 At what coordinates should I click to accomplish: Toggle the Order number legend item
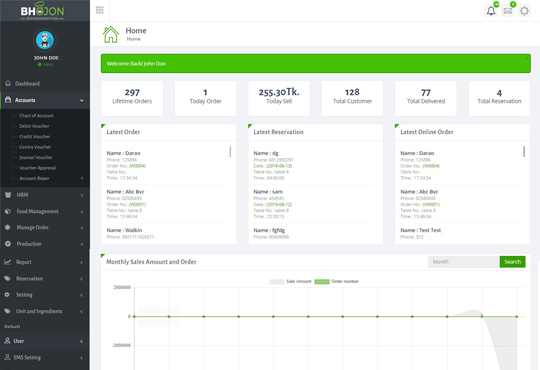pyautogui.click(x=336, y=281)
